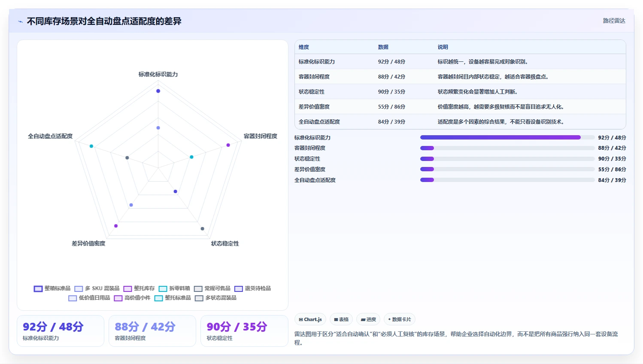Click the 标准化标识能力 table row label
The image size is (643, 364).
(x=317, y=62)
